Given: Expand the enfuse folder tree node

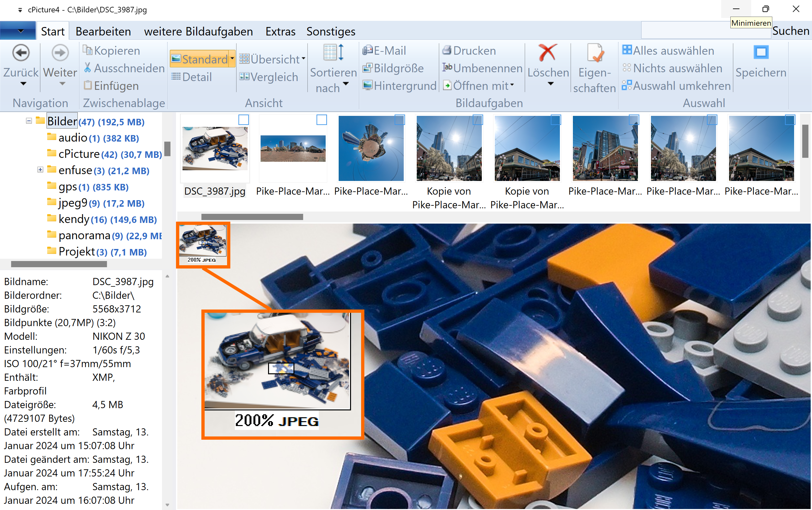Looking at the screenshot, I should [40, 170].
